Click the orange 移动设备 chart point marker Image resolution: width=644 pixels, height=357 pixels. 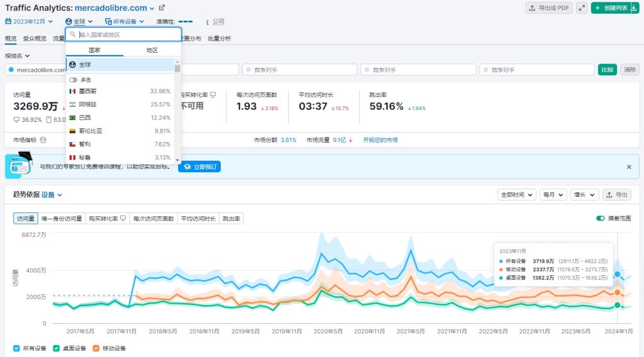coord(618,292)
